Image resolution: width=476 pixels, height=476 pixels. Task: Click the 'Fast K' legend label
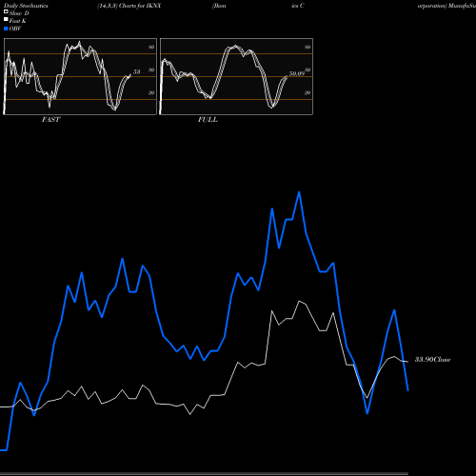[18, 21]
